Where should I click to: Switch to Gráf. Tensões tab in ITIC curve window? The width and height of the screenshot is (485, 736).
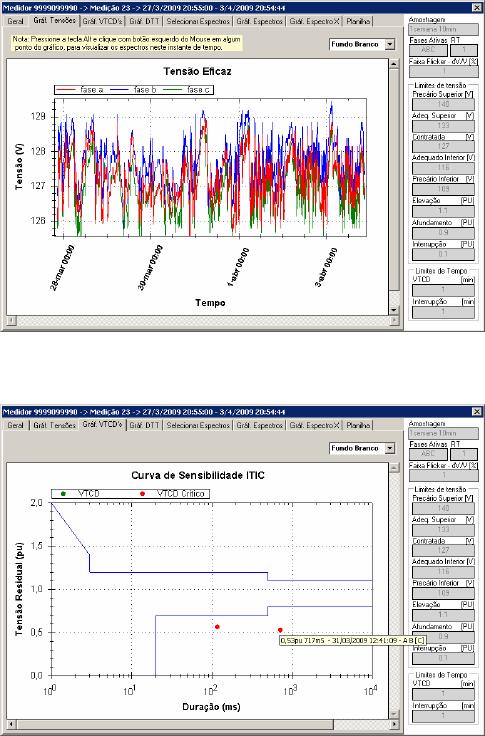pyautogui.click(x=54, y=425)
